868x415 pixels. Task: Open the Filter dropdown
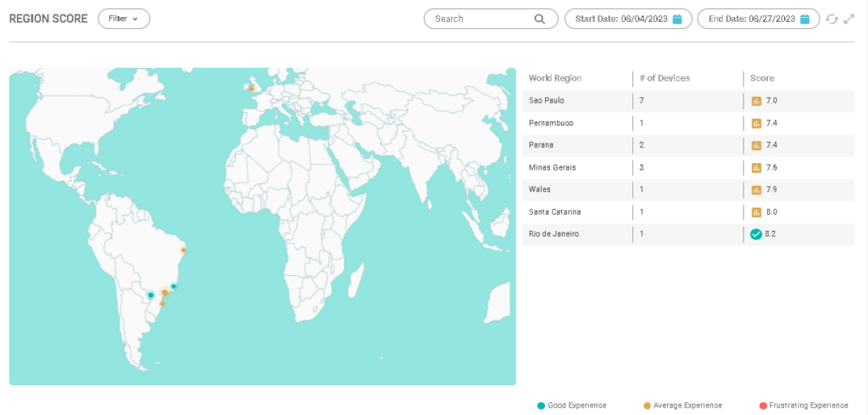(x=124, y=19)
